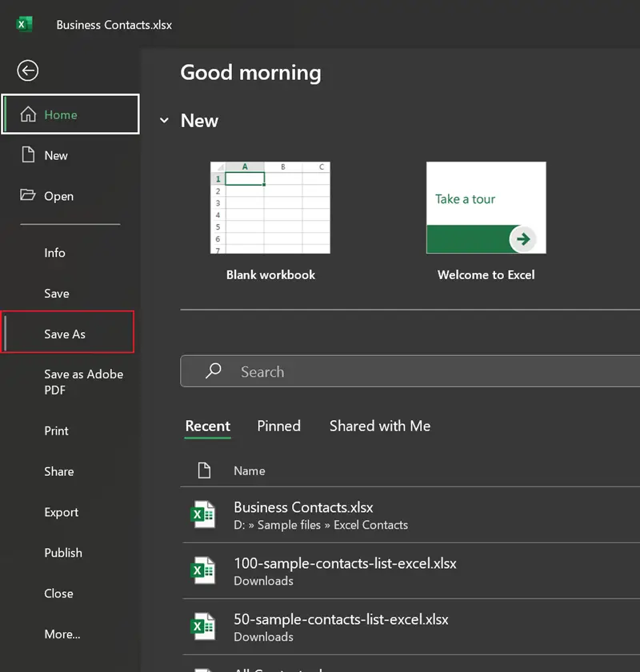Open the More... options in sidebar
The height and width of the screenshot is (672, 640).
62,634
